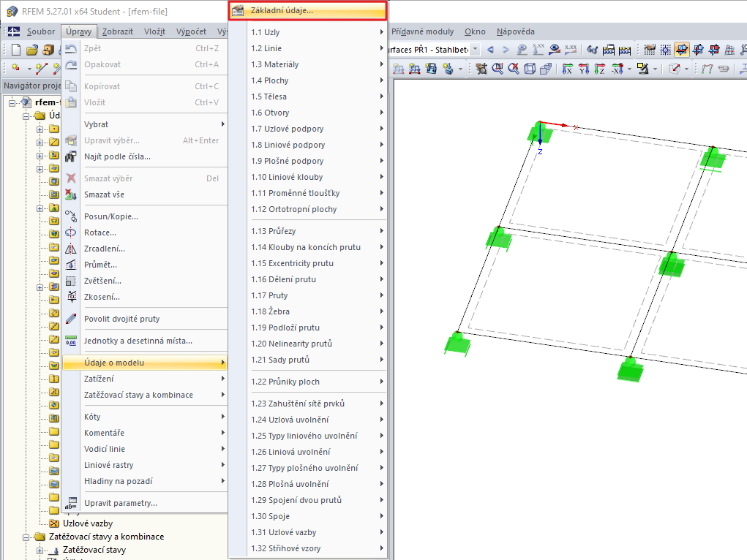747x560 pixels.
Task: Open the Nápověda menu
Action: 516,31
